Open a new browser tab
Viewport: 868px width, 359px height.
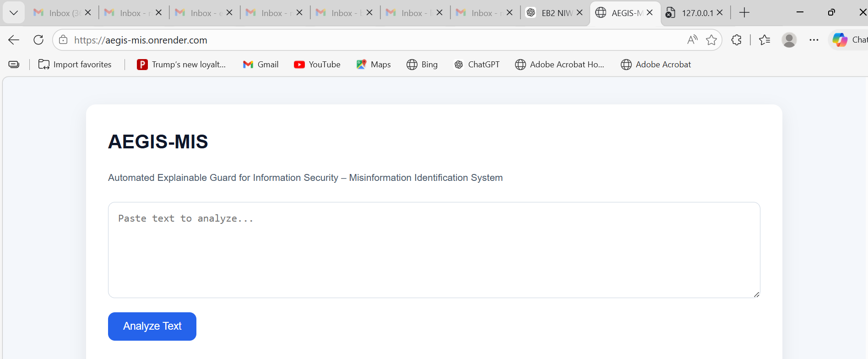click(744, 13)
